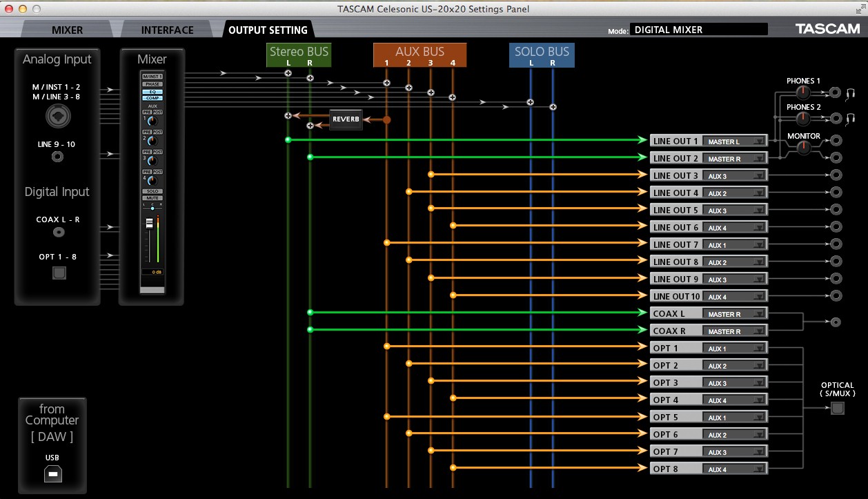
Task: Click the LINE OUT 10 output jack icon
Action: pos(836,296)
